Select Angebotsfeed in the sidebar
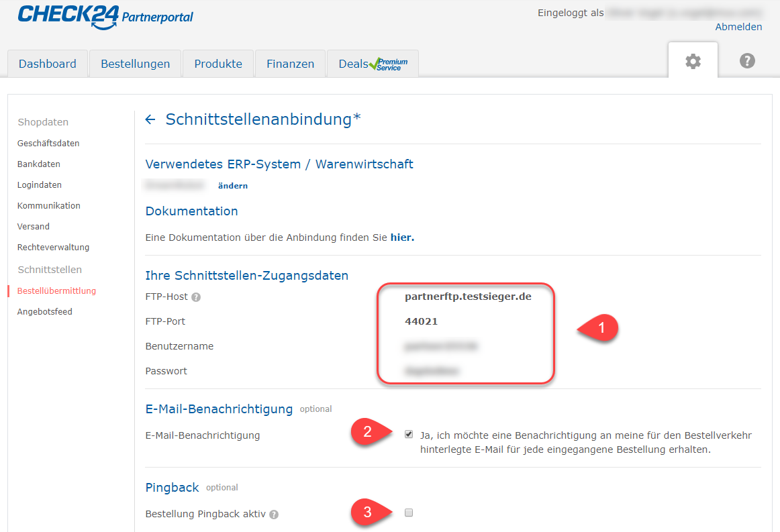The image size is (780, 532). point(45,312)
